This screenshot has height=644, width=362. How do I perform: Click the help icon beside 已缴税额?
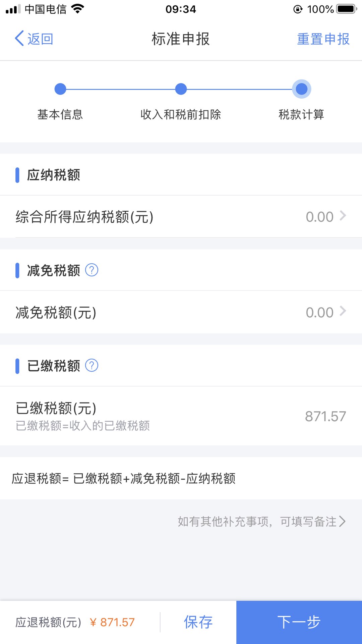92,366
